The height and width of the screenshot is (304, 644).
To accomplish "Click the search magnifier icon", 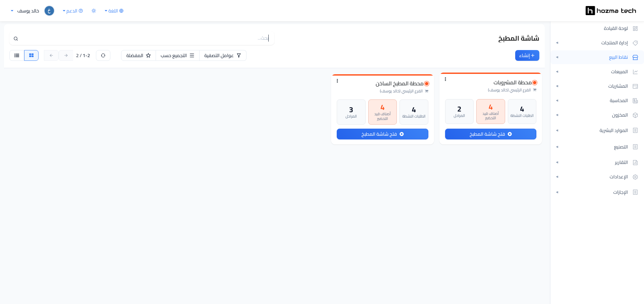I will pos(16,39).
